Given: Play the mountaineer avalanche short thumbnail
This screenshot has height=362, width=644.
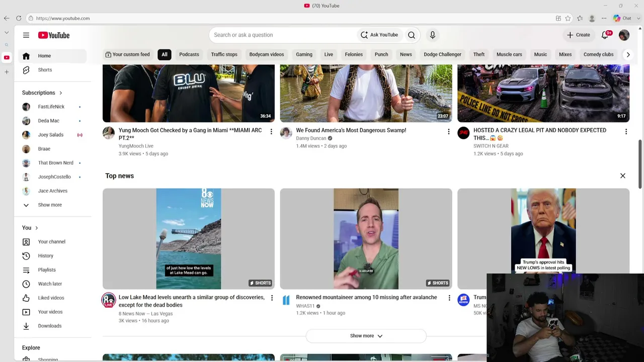Looking at the screenshot, I should click(366, 239).
